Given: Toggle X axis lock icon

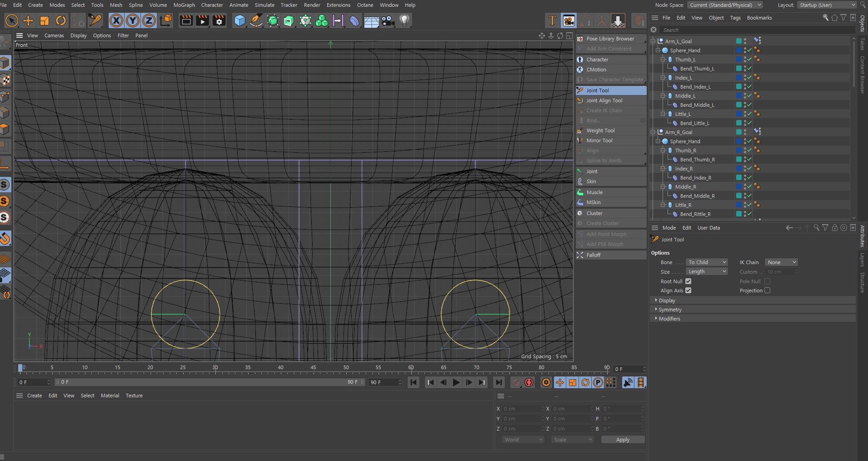Looking at the screenshot, I should (116, 20).
